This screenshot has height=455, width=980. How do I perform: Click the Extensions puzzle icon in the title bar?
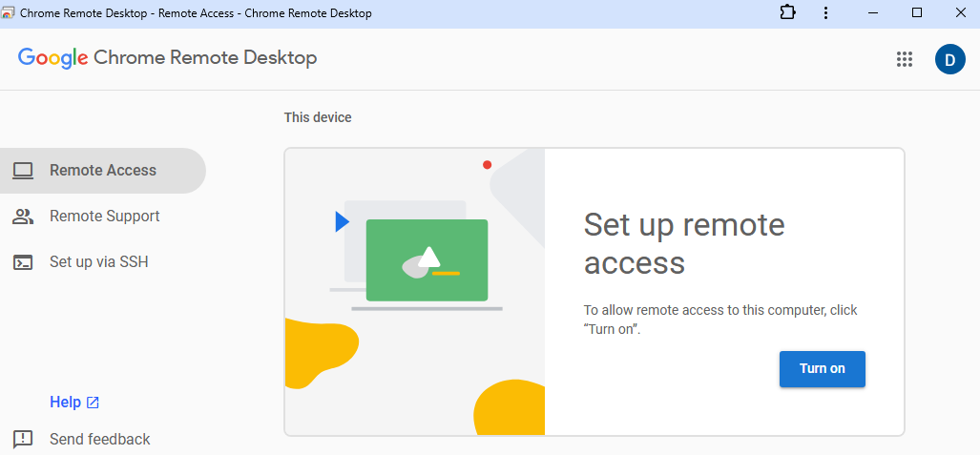(x=788, y=12)
